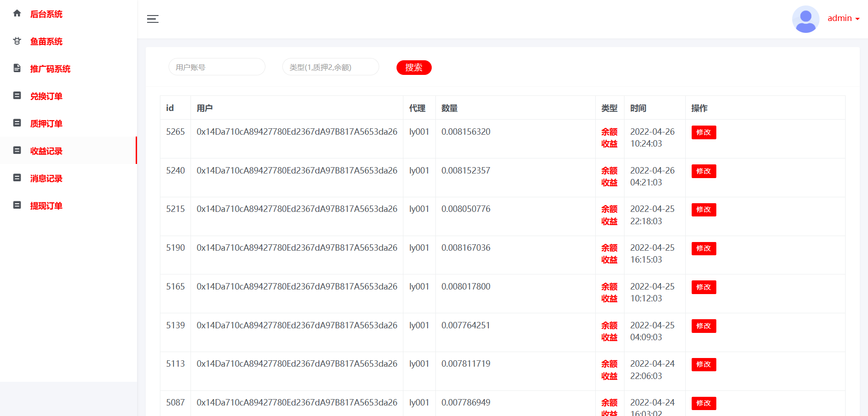This screenshot has height=416, width=868.
Task: Click the list icon beside 兑换订单
Action: coord(17,96)
